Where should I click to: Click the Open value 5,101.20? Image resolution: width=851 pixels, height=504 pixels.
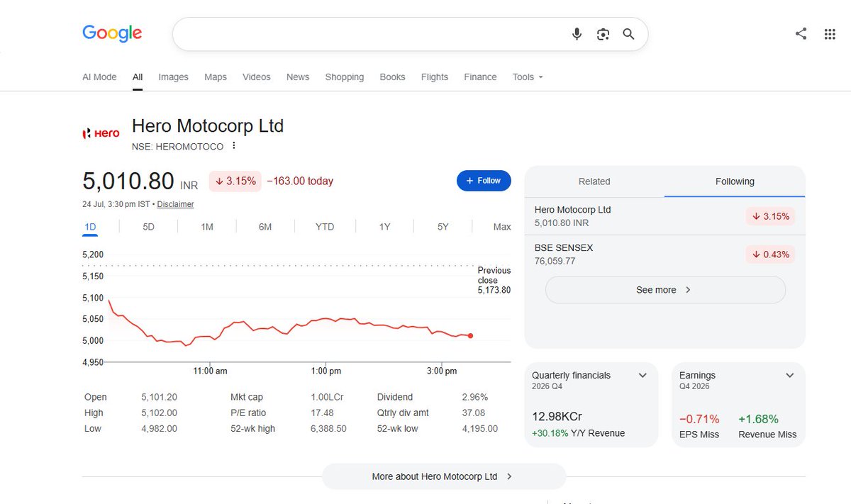click(x=159, y=397)
